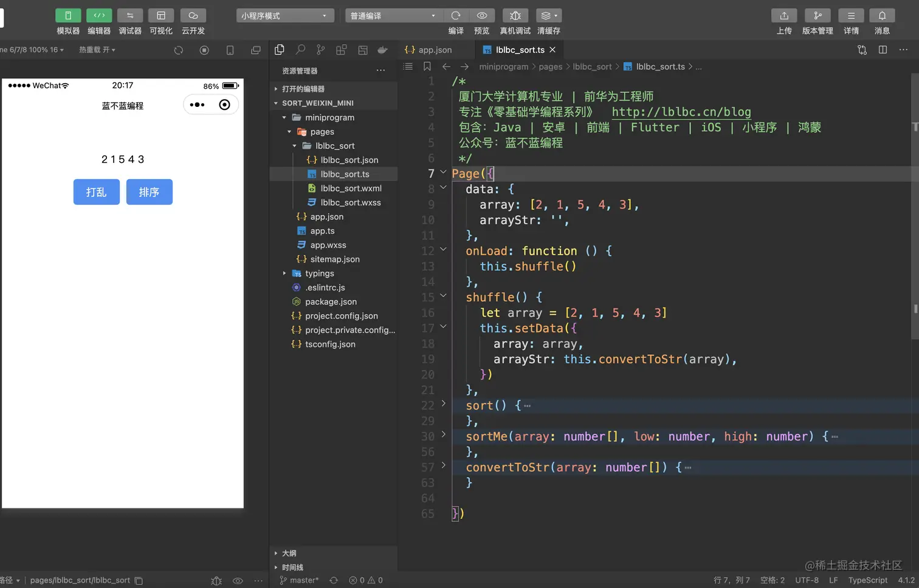The width and height of the screenshot is (919, 588).
Task: Open the 云开发 cloud development icon
Action: tap(193, 15)
